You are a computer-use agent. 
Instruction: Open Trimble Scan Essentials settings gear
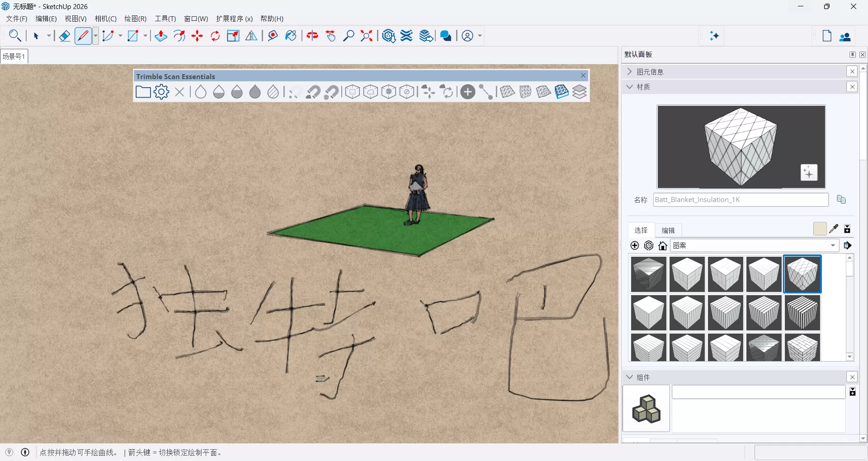point(161,92)
